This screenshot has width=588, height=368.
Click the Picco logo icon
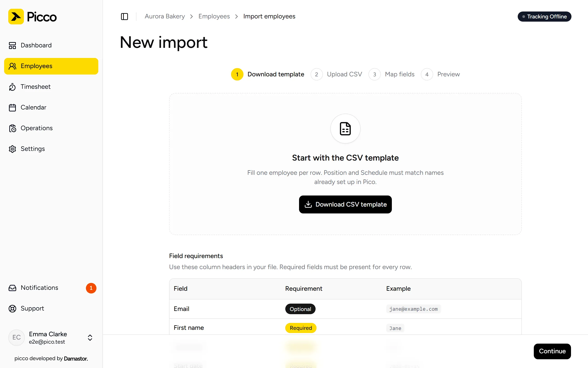[x=16, y=17]
